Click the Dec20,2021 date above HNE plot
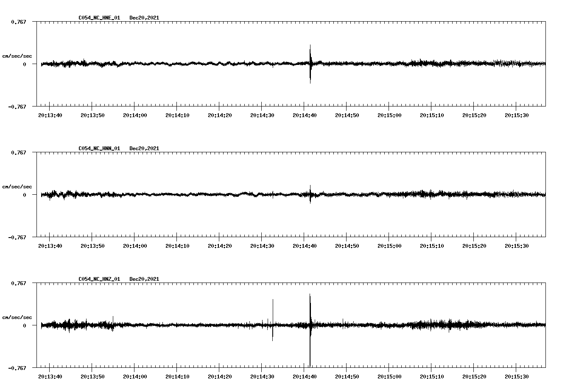This screenshot has height=392, width=576. tap(144, 18)
